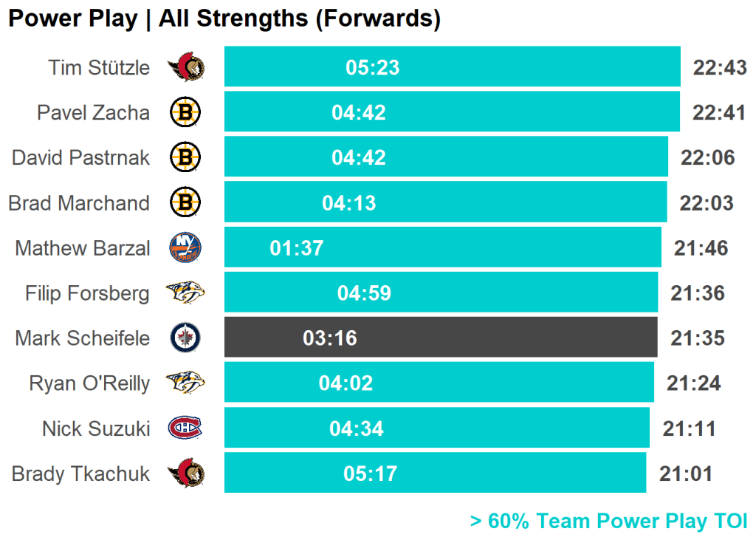Click the Filip Forsberg player name
The height and width of the screenshot is (540, 756).
(87, 293)
